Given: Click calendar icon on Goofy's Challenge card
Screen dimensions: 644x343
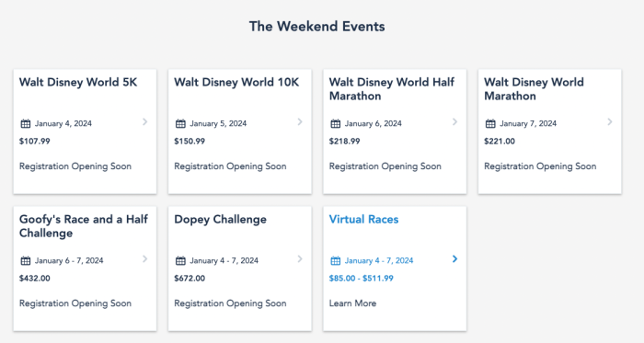Looking at the screenshot, I should pos(26,260).
